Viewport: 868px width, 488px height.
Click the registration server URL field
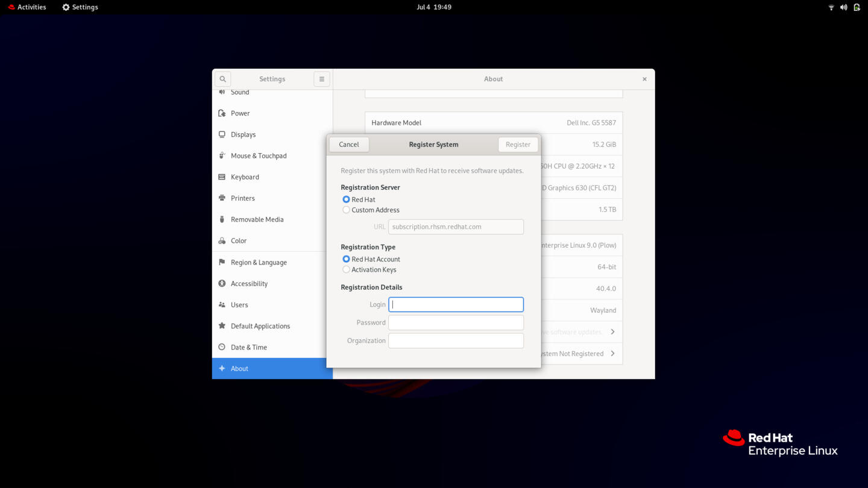[x=456, y=227]
